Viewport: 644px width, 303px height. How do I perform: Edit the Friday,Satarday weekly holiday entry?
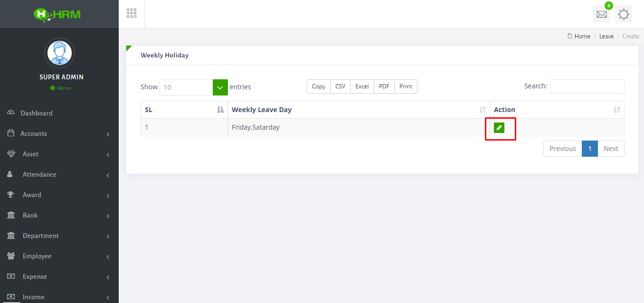[x=499, y=127]
